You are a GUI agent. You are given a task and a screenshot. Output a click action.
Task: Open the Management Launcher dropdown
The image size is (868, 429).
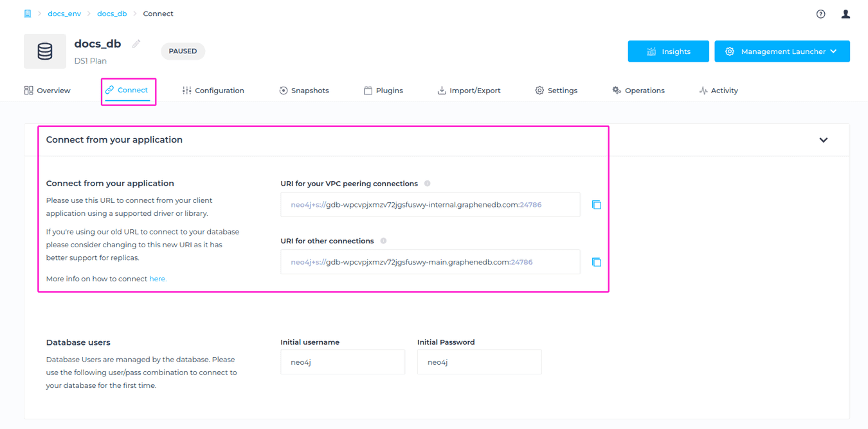pos(782,51)
